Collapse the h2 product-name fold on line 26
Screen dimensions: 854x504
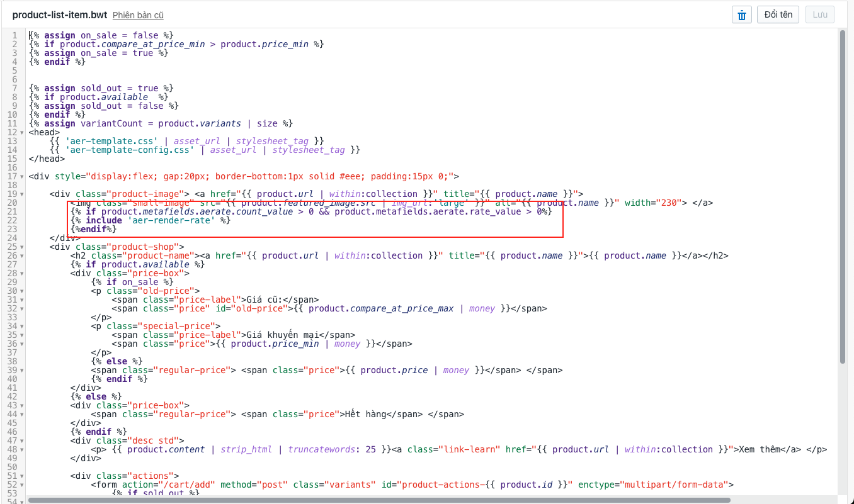point(23,256)
